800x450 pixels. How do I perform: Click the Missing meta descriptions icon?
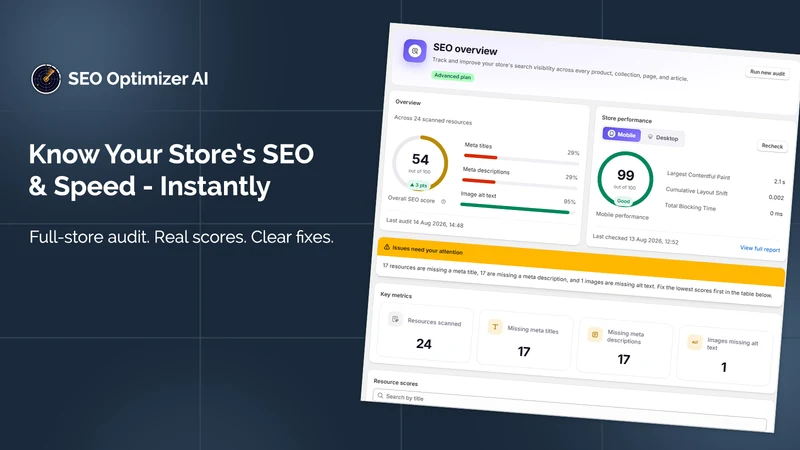click(x=594, y=335)
